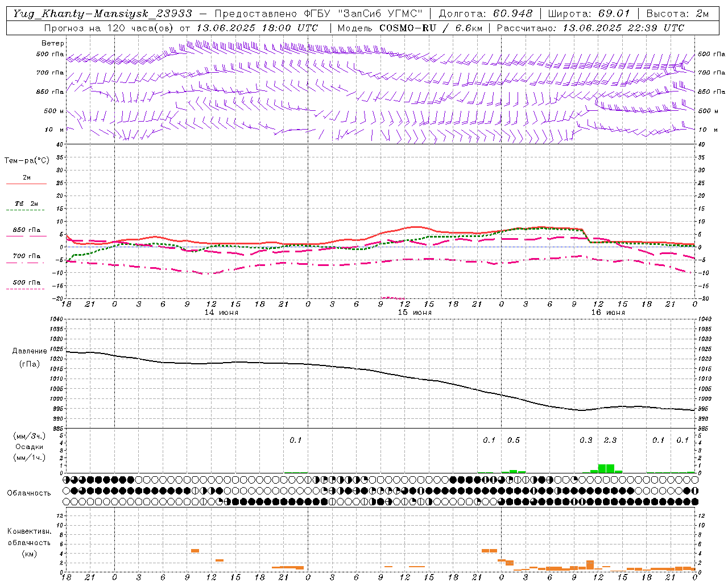
Task: Click the '(мм/3ч.)' precipitation unit label
Action: 29,436
